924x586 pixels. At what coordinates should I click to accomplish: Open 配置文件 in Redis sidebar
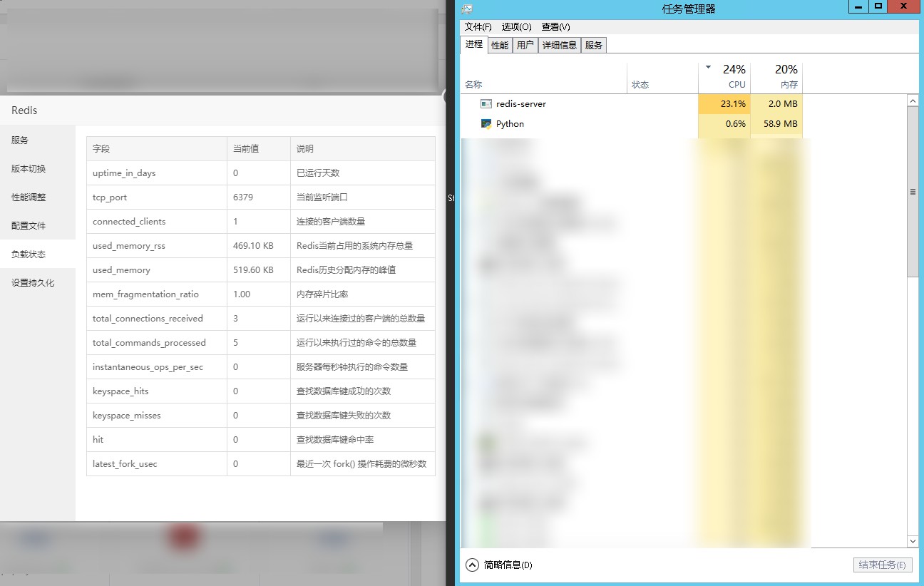pyautogui.click(x=38, y=226)
